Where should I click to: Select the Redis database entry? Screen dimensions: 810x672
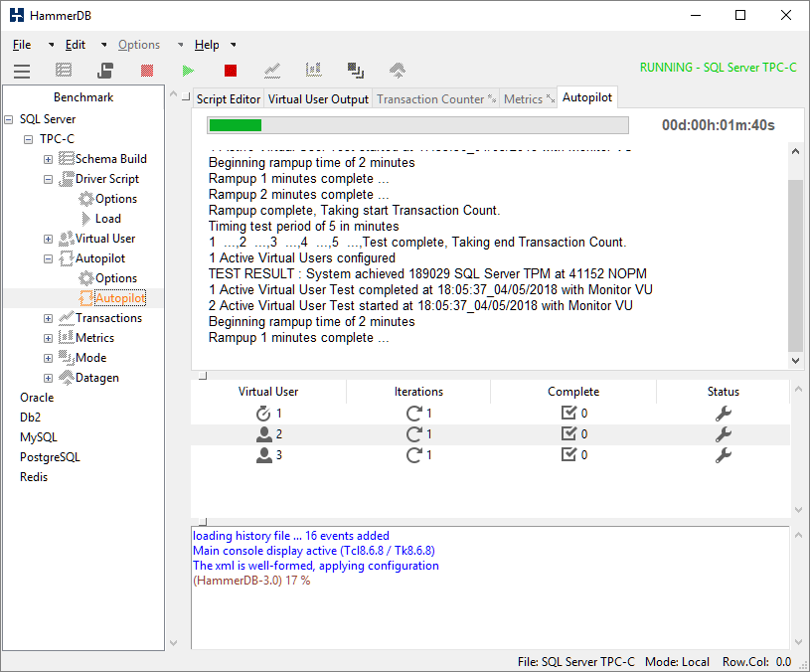34,477
